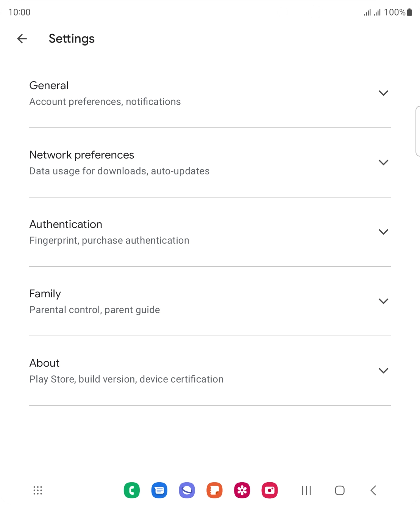Select Parental control, parent guide

click(95, 309)
